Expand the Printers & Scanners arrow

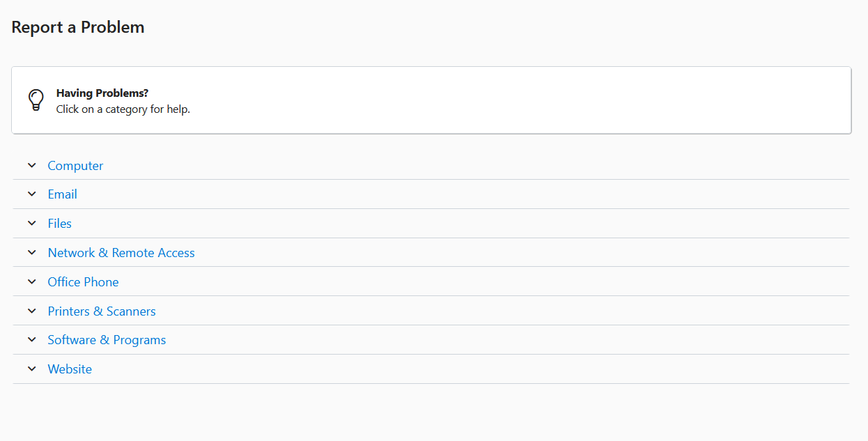[31, 311]
